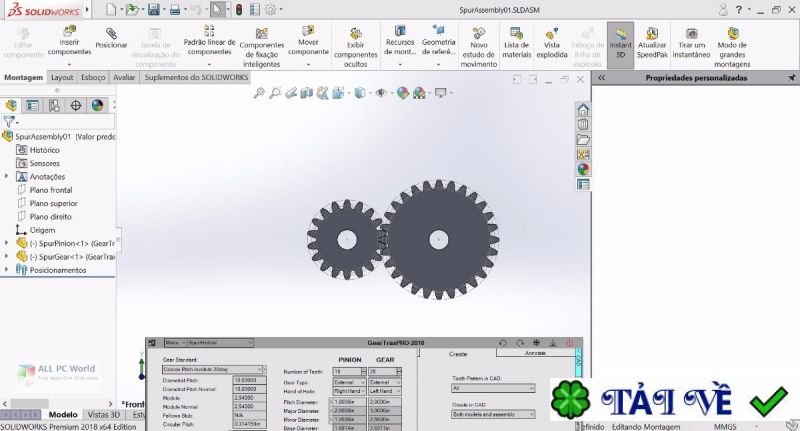The width and height of the screenshot is (800, 431).
Task: Switch to the Esboço tab
Action: (x=93, y=78)
